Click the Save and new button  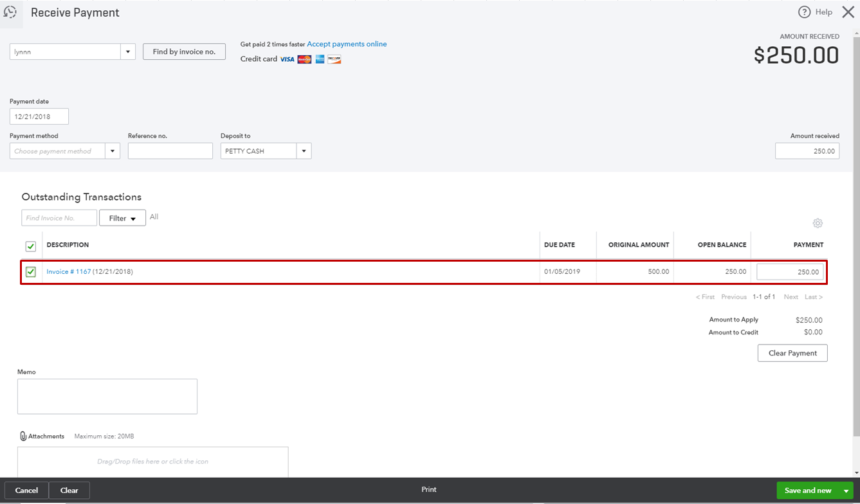click(x=808, y=491)
